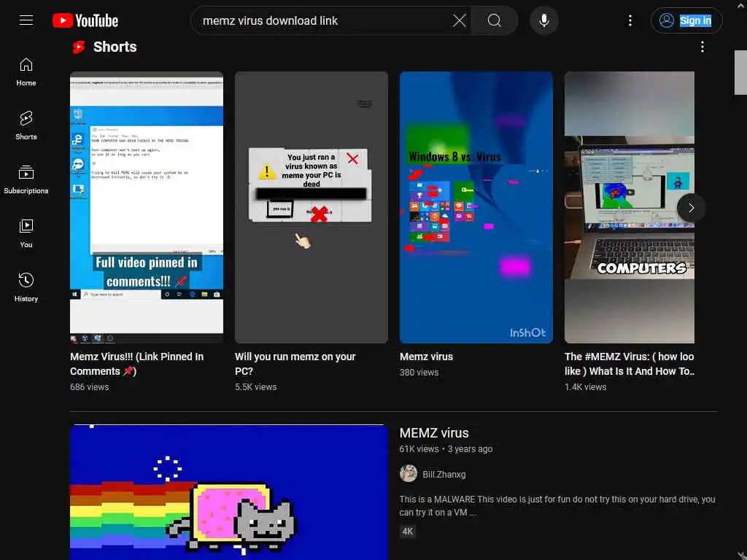Screen dimensions: 747x560
Task: Click the '1.4K views' text
Action: [x=586, y=387]
